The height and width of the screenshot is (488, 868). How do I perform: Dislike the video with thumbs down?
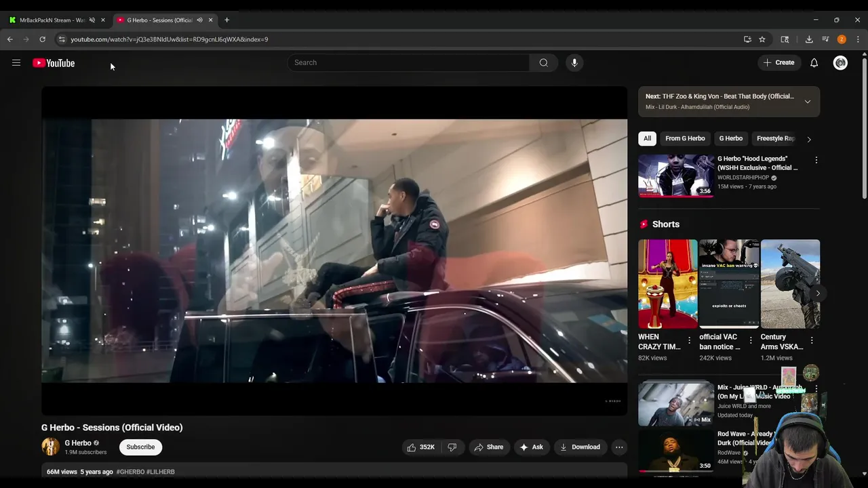click(x=452, y=447)
